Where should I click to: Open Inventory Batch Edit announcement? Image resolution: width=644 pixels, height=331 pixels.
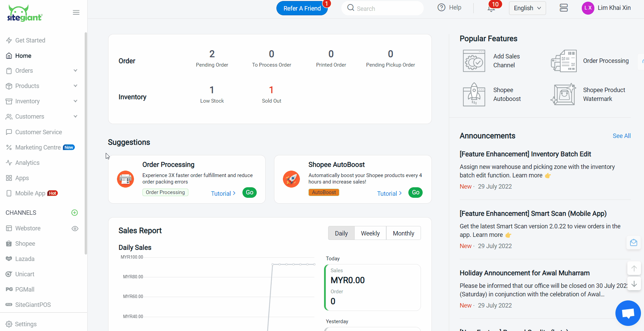click(x=525, y=154)
